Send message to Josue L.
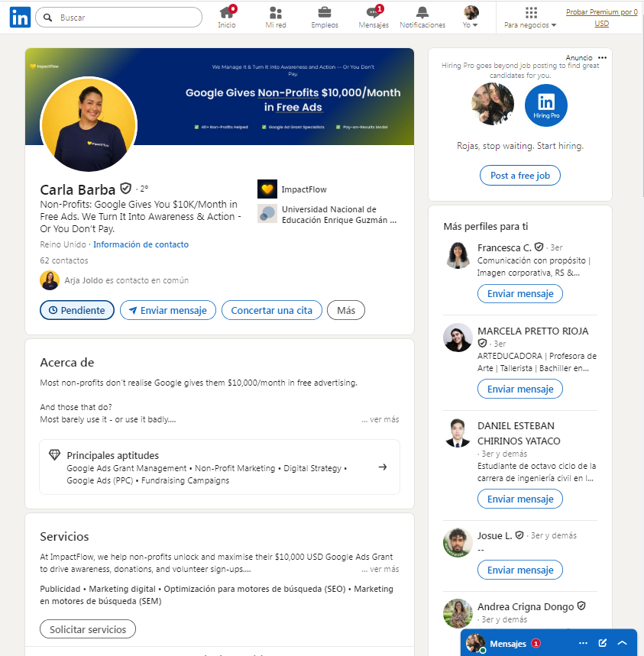The height and width of the screenshot is (656, 644). 520,570
